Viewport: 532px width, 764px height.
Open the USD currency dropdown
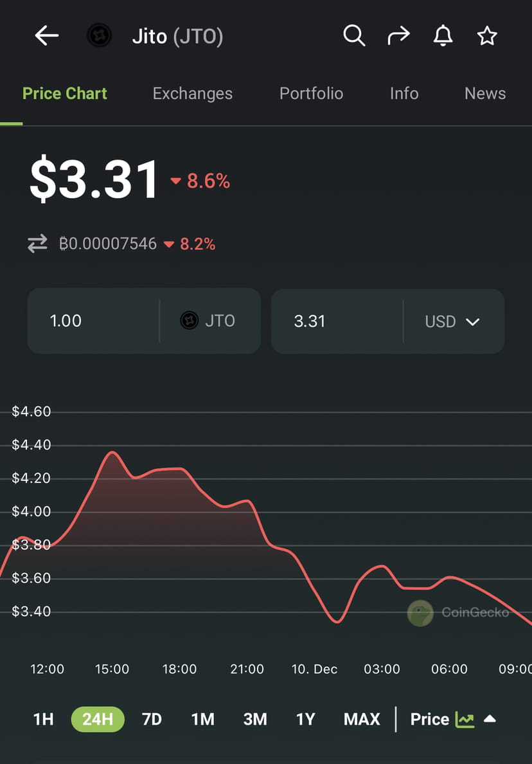click(453, 321)
